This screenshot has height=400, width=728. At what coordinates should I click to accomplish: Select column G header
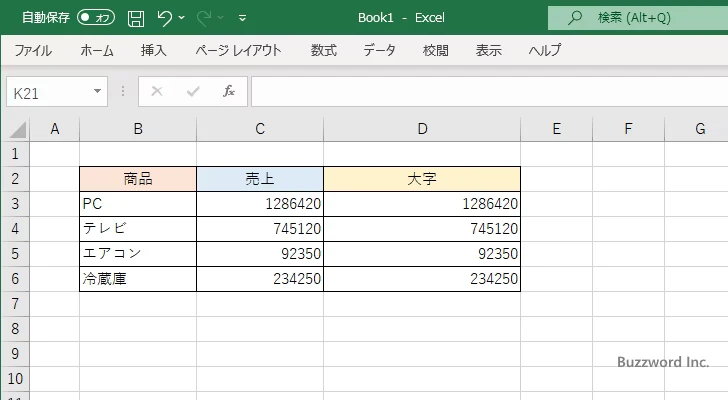pyautogui.click(x=698, y=129)
